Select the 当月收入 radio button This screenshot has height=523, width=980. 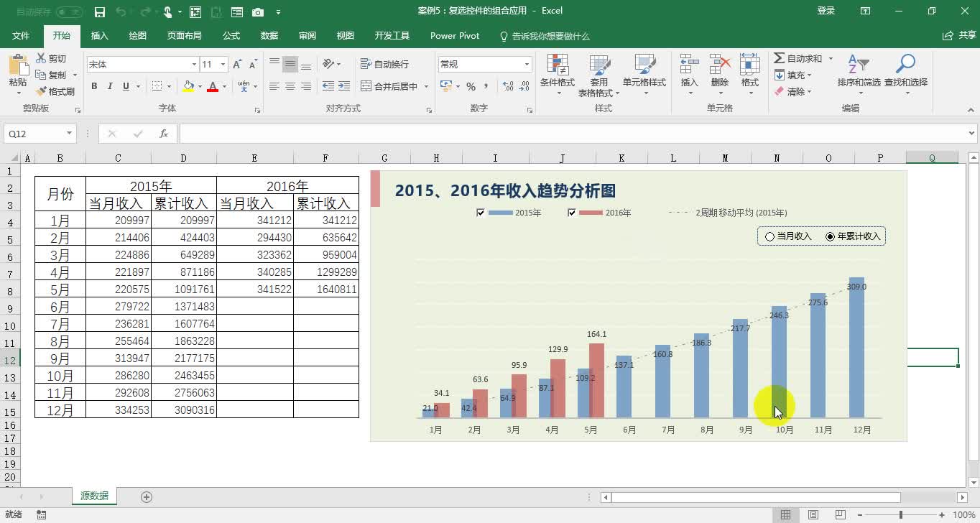(x=769, y=236)
